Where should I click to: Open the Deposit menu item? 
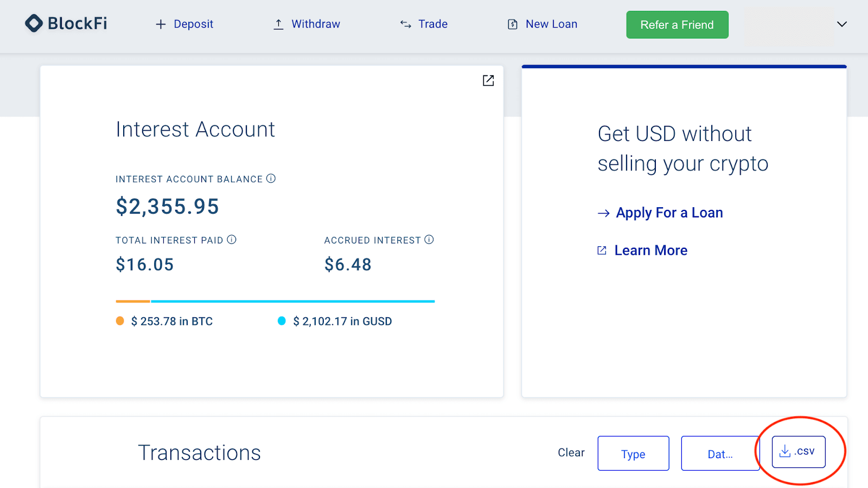click(184, 24)
